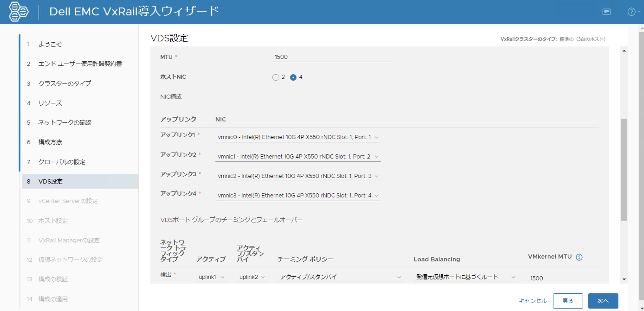Expand the アクティブ/スタンバイ teaming policy dropdown

[340, 277]
